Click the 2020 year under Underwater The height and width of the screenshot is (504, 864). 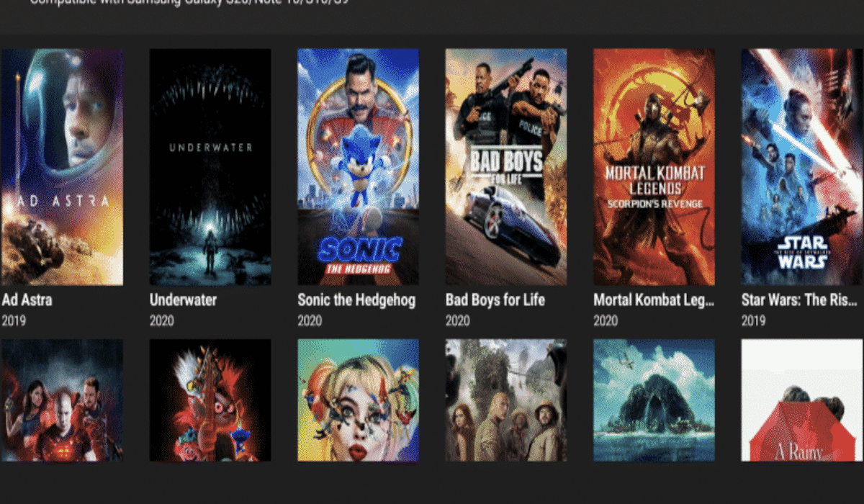pos(161,321)
